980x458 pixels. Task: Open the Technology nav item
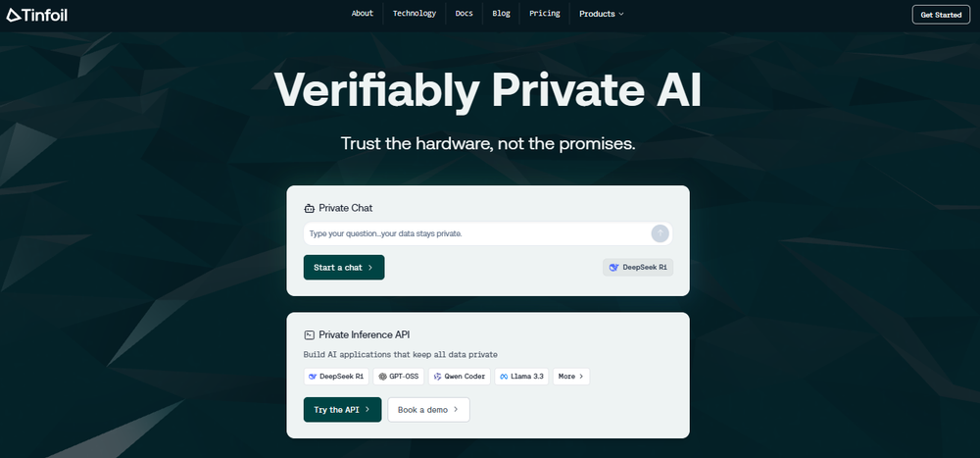point(415,14)
